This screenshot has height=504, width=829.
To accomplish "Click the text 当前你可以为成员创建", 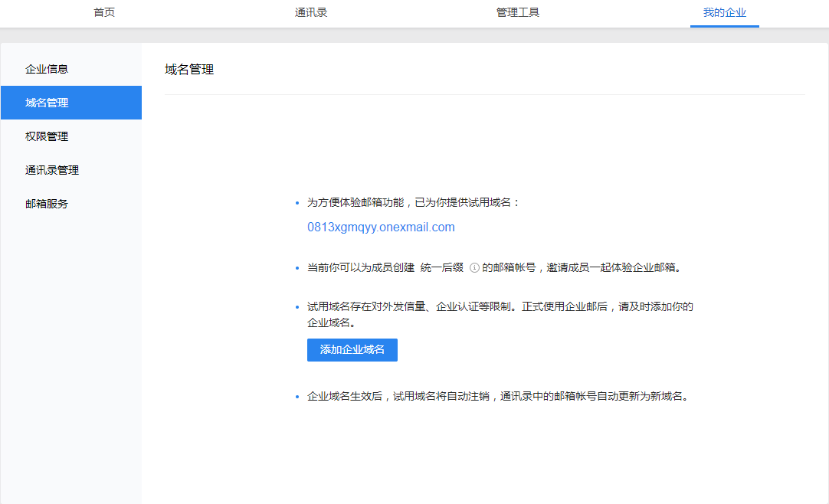I will (360, 268).
